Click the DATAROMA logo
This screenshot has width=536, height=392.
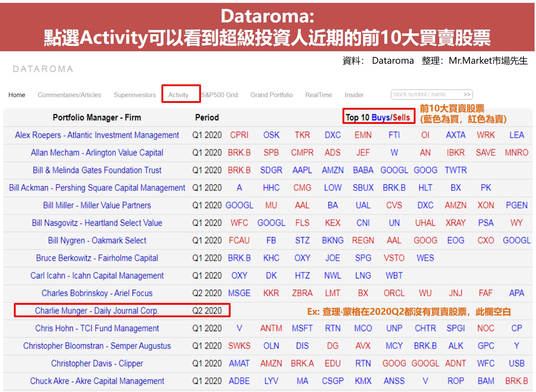point(43,69)
